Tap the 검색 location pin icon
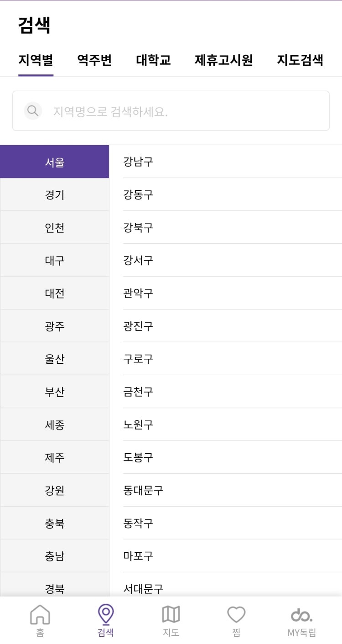This screenshot has width=342, height=644. click(106, 614)
